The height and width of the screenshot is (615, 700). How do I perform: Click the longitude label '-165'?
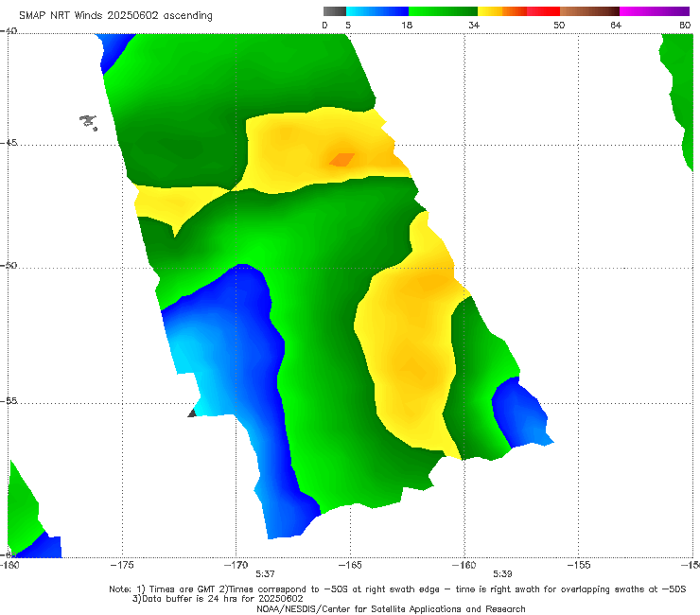point(350,565)
